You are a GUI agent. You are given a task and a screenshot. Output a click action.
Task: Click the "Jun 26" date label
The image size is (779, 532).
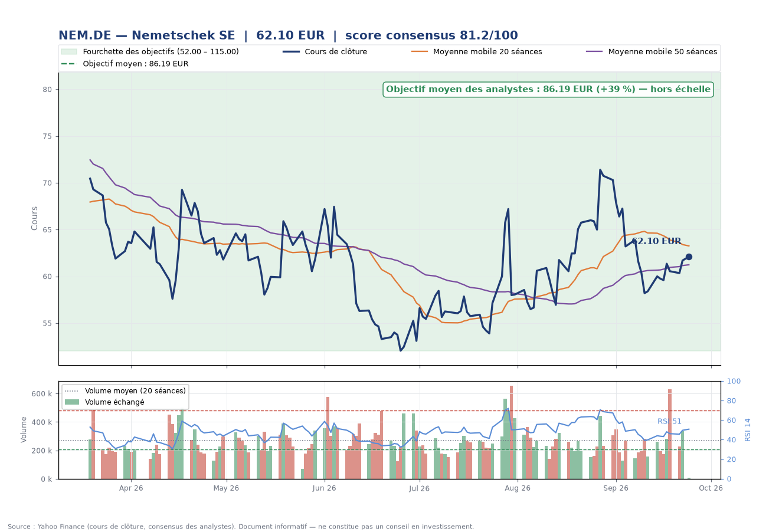pyautogui.click(x=325, y=488)
